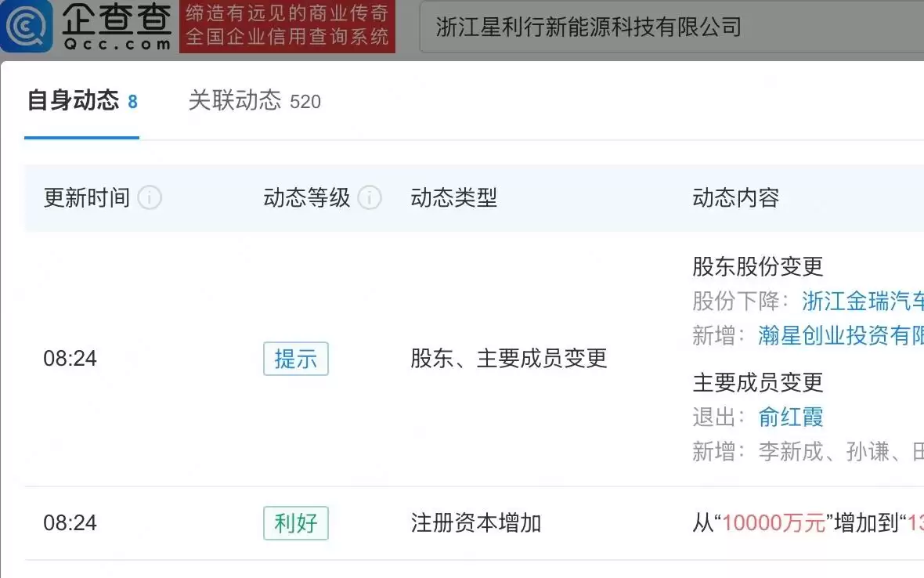This screenshot has width=924, height=578.
Task: Click the red slogan banner 全国企业信用查询系统
Action: click(x=287, y=27)
